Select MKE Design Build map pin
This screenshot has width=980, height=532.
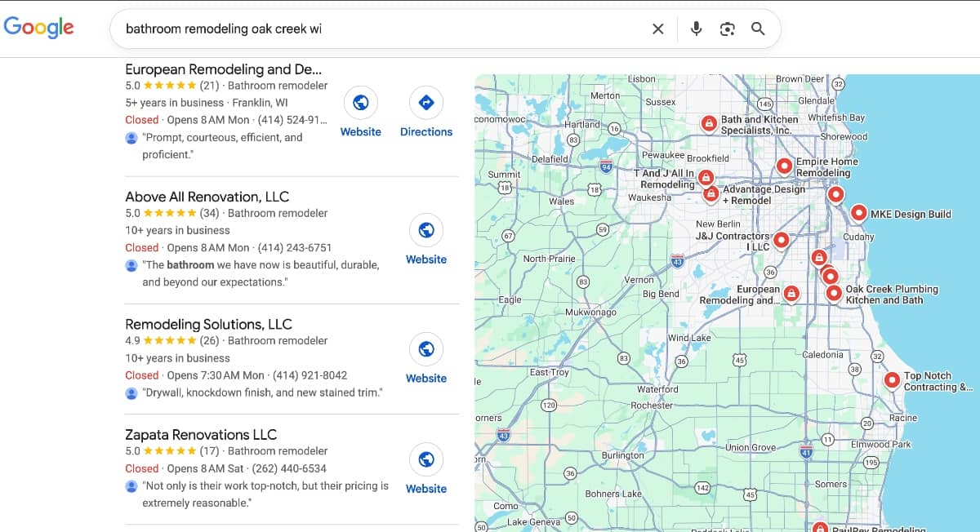tap(858, 213)
